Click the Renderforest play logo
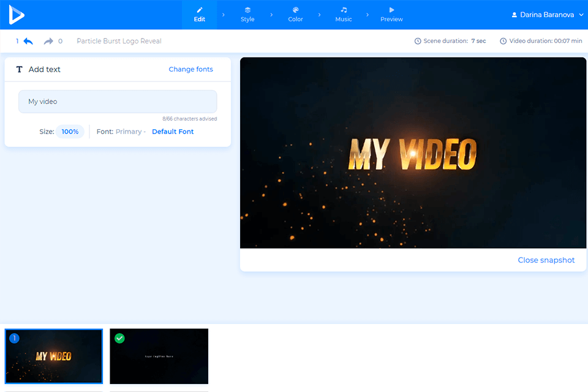The width and height of the screenshot is (588, 392). tap(17, 14)
